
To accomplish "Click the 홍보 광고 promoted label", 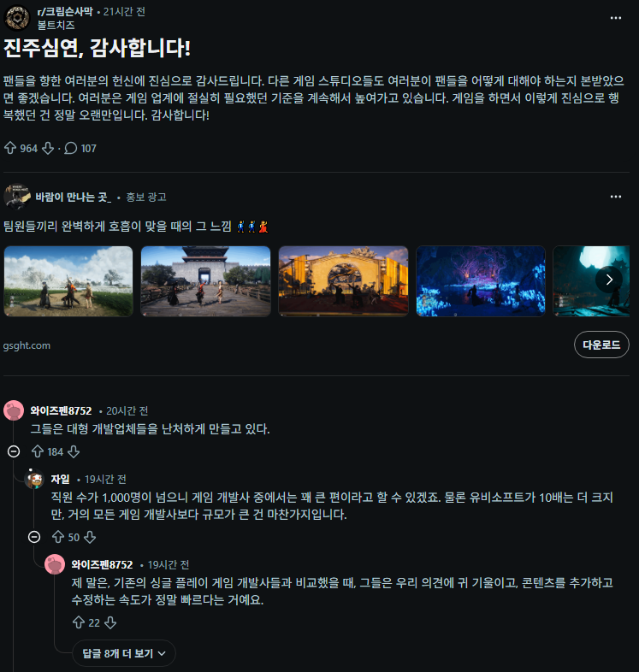I will (x=146, y=197).
